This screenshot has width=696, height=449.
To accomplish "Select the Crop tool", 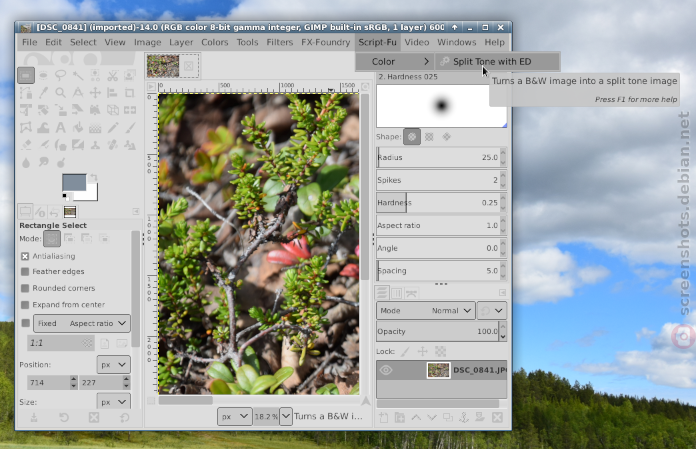I will tap(130, 93).
